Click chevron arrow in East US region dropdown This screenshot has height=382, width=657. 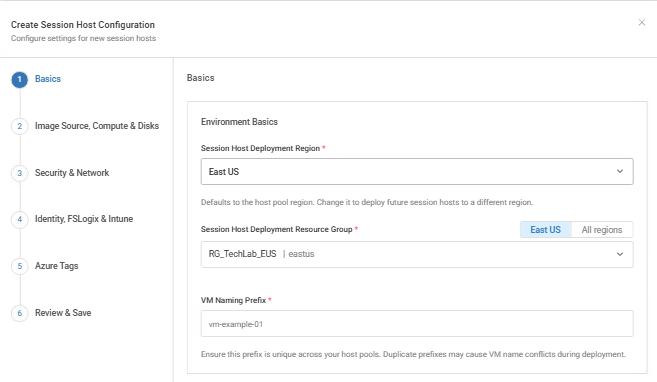(620, 171)
